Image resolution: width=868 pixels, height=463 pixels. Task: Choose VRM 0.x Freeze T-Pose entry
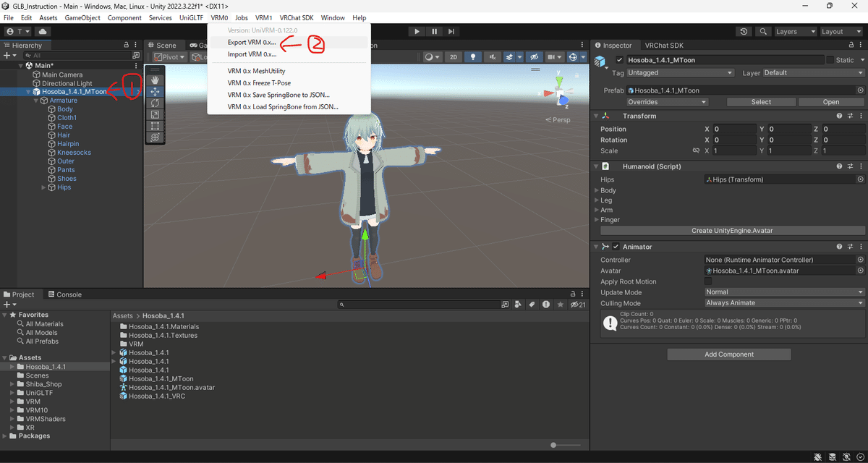259,83
